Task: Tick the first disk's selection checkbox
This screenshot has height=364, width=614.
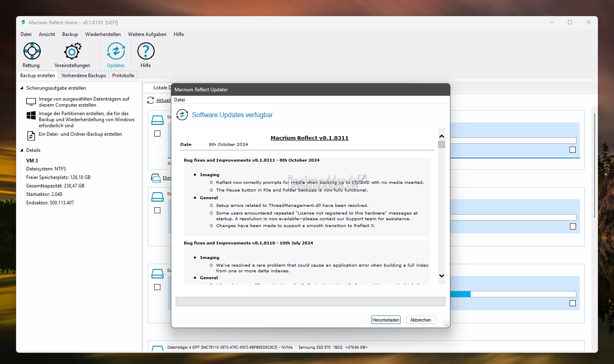Action: (x=158, y=134)
